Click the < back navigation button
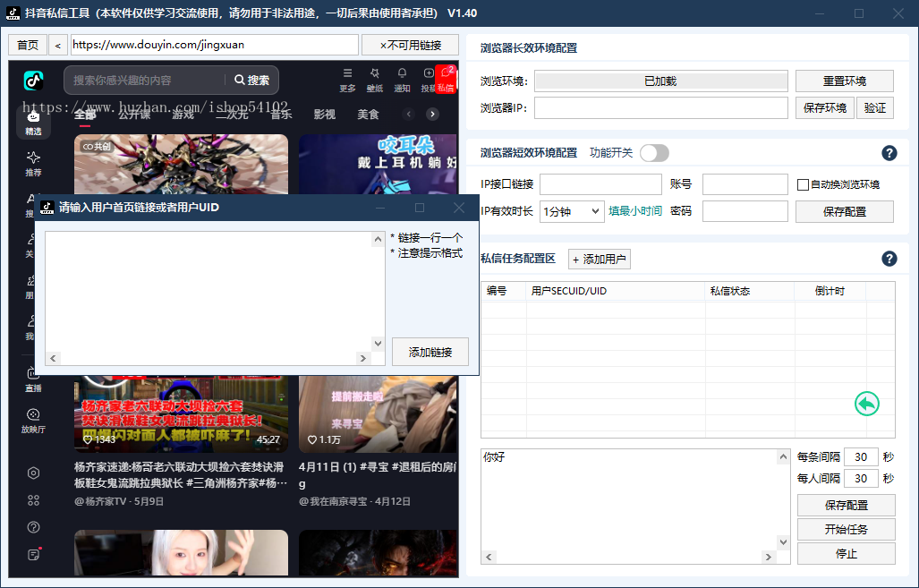The image size is (919, 588). pos(58,45)
